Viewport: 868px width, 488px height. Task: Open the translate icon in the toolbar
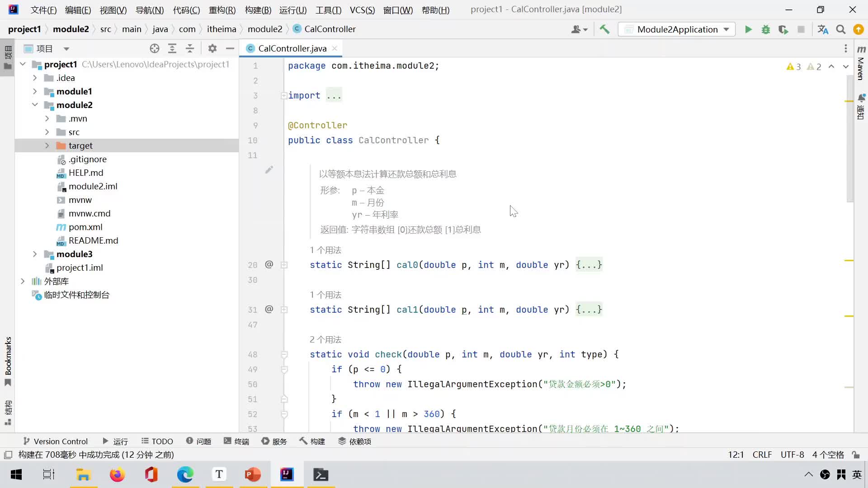[823, 29]
